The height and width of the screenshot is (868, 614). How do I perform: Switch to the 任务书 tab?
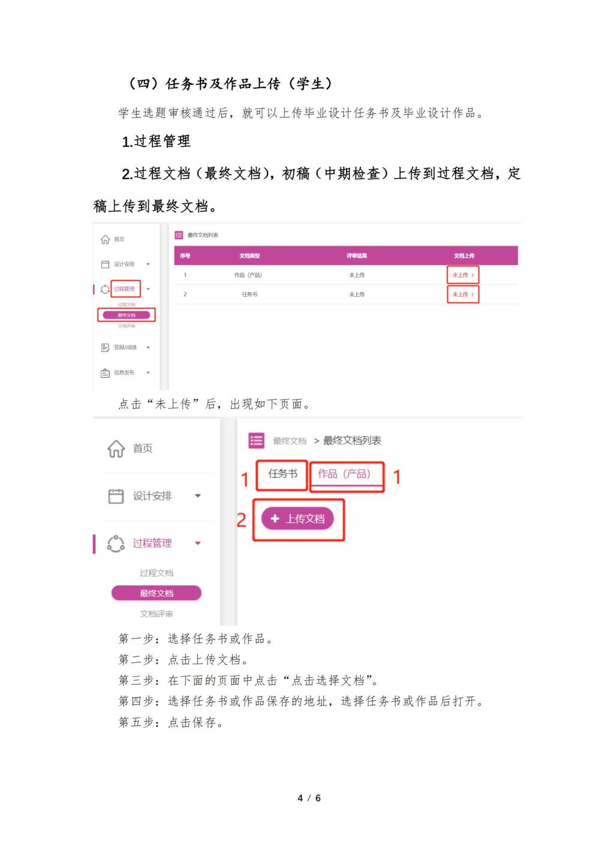[282, 474]
